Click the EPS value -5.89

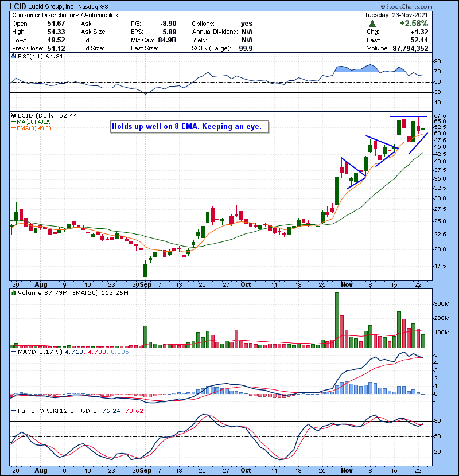point(168,32)
